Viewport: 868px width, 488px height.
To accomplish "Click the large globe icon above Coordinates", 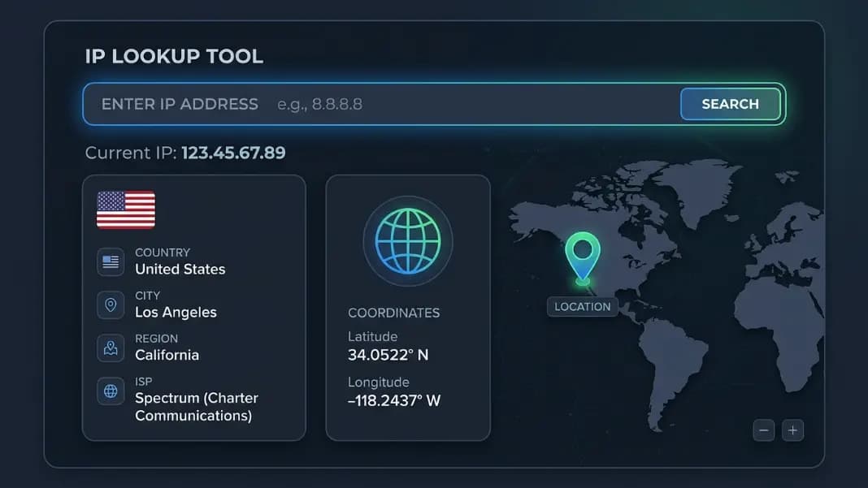I will coord(408,241).
